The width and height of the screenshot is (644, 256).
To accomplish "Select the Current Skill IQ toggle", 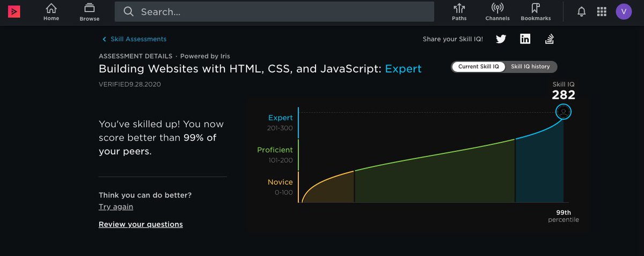I will 479,67.
